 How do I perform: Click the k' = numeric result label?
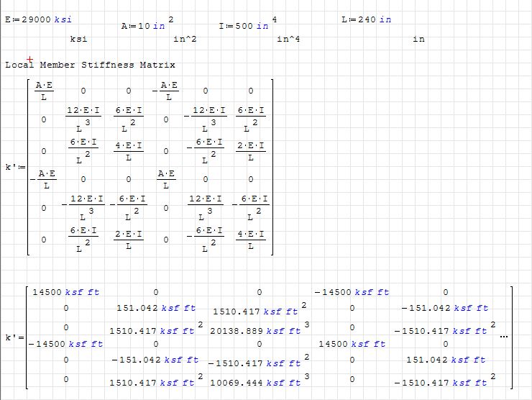(14, 337)
